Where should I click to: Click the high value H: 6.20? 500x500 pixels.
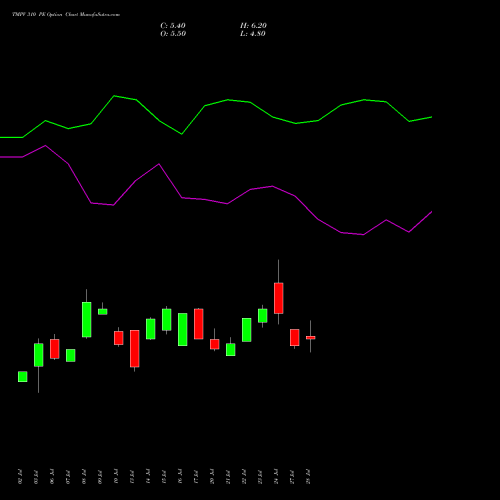click(253, 26)
